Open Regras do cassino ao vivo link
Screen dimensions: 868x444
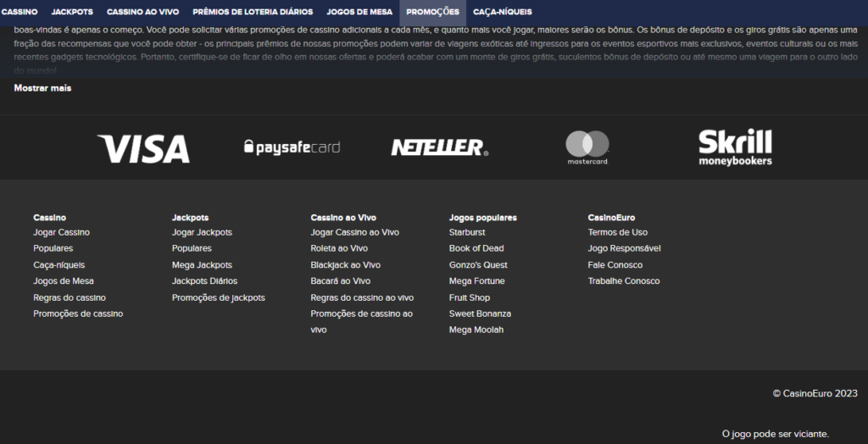tap(362, 298)
